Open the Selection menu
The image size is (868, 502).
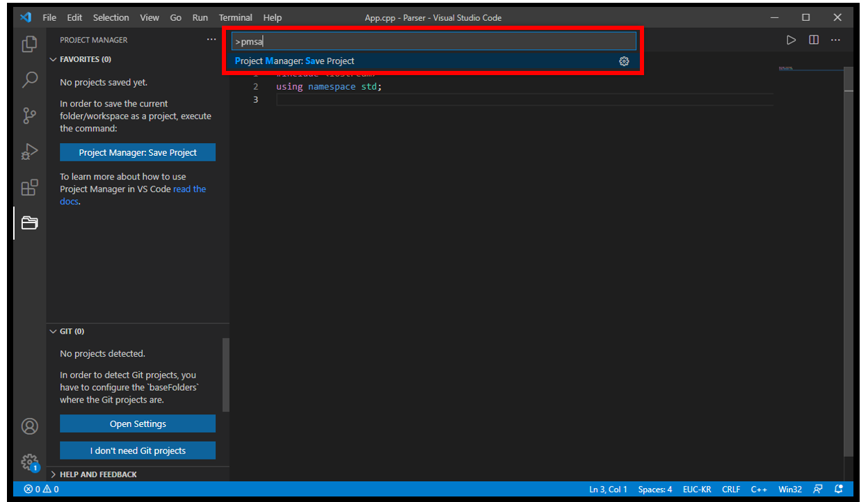pos(111,17)
